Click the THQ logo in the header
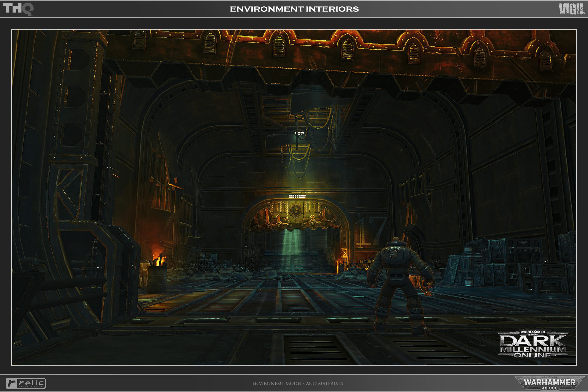The image size is (588, 392). (x=18, y=9)
